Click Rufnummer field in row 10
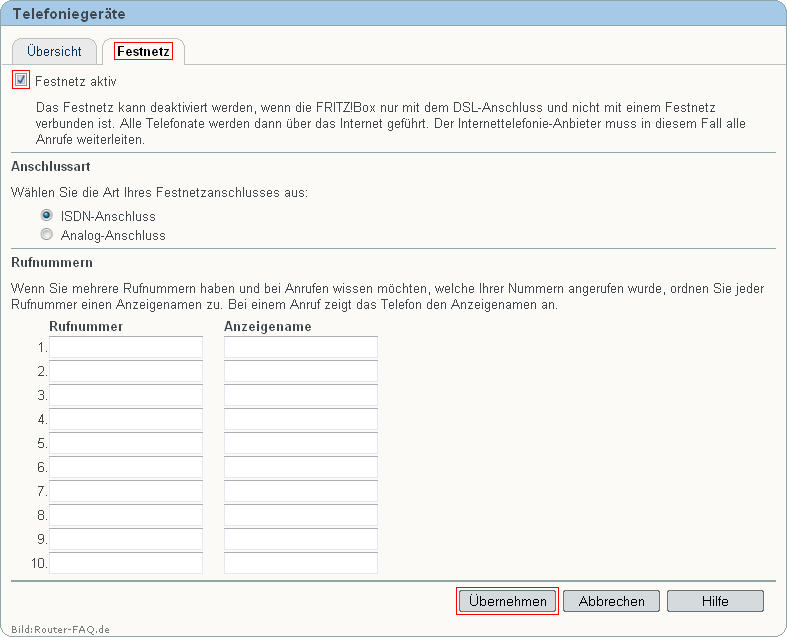Image resolution: width=787 pixels, height=637 pixels. tap(126, 563)
